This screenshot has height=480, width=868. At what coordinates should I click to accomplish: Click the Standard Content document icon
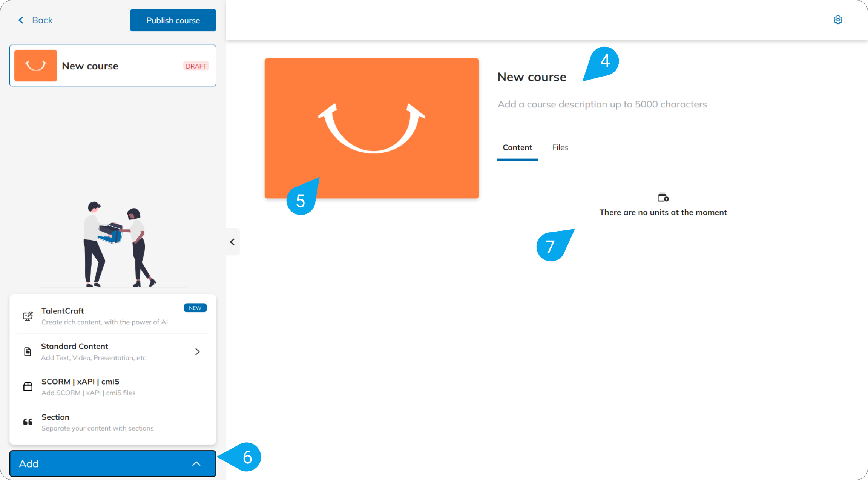28,352
